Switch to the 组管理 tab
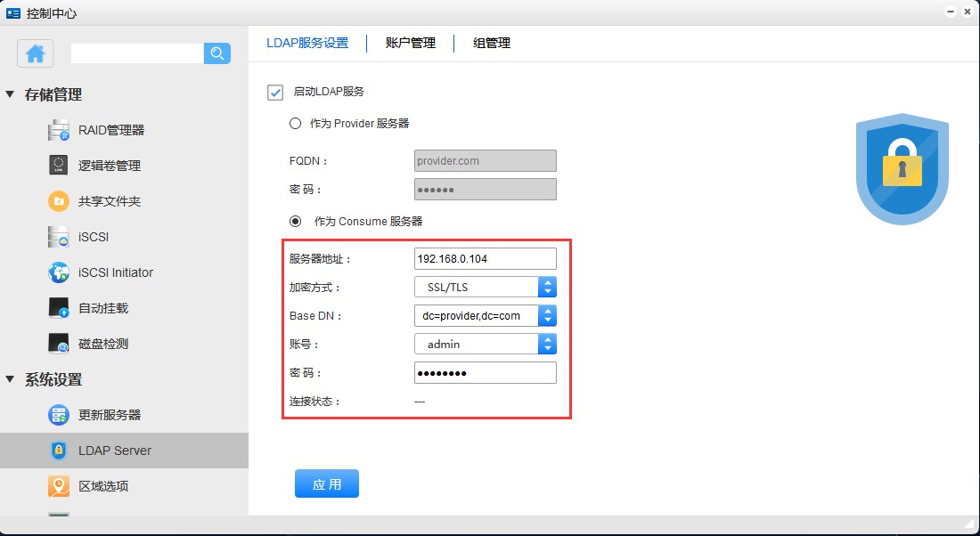The image size is (980, 536). coord(491,43)
